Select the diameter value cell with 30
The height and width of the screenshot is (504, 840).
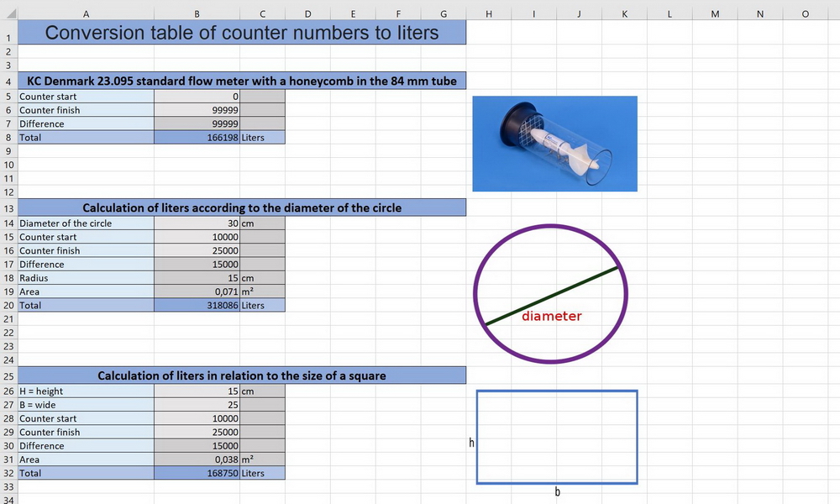pos(197,223)
